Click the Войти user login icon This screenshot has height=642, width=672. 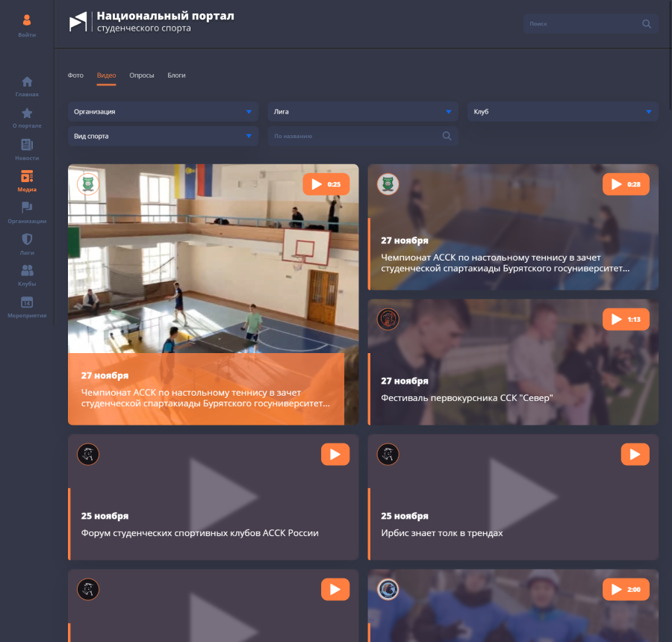(x=27, y=21)
